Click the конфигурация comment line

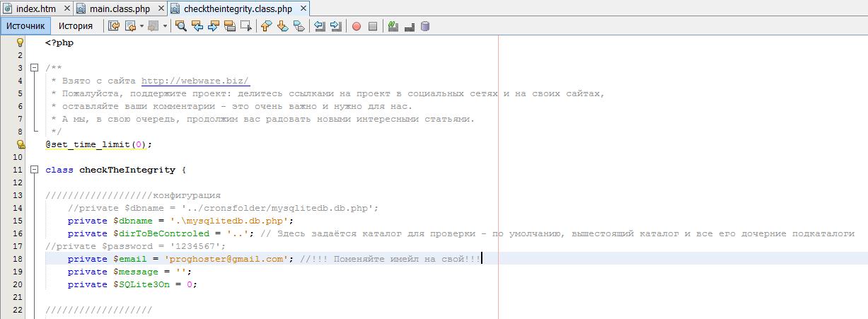tap(133, 195)
